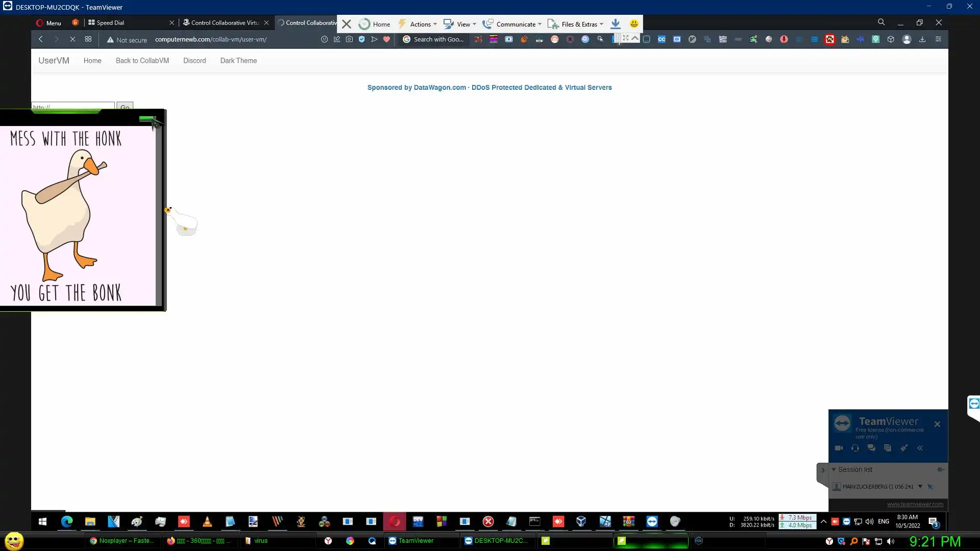The image size is (980, 551).
Task: Click Back to CollabVM navigation link
Action: click(142, 61)
